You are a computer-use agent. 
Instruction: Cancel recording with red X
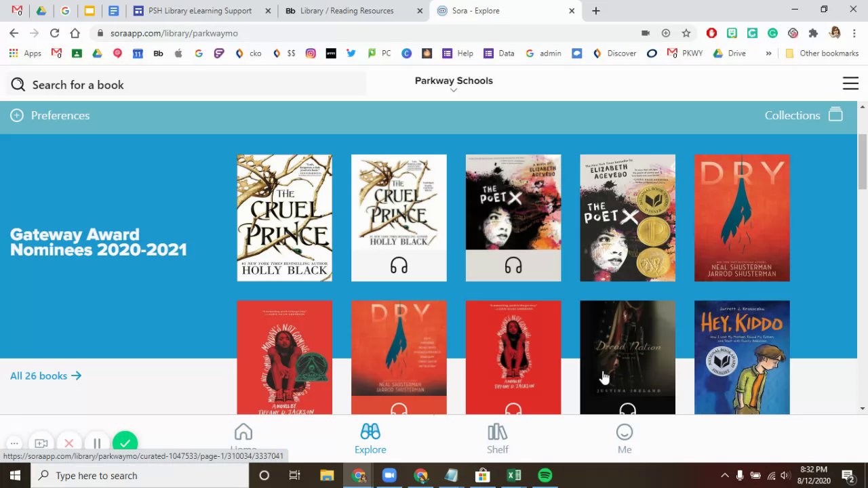[68, 444]
